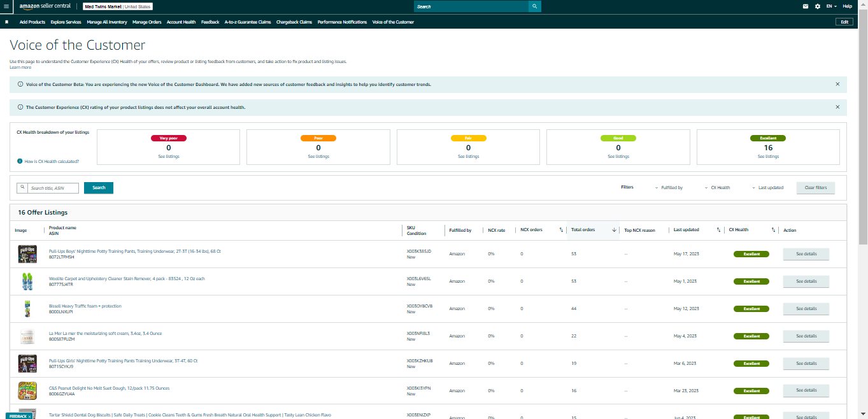Open the Feedback menu item
Viewport: 868px width, 419px height.
[210, 22]
